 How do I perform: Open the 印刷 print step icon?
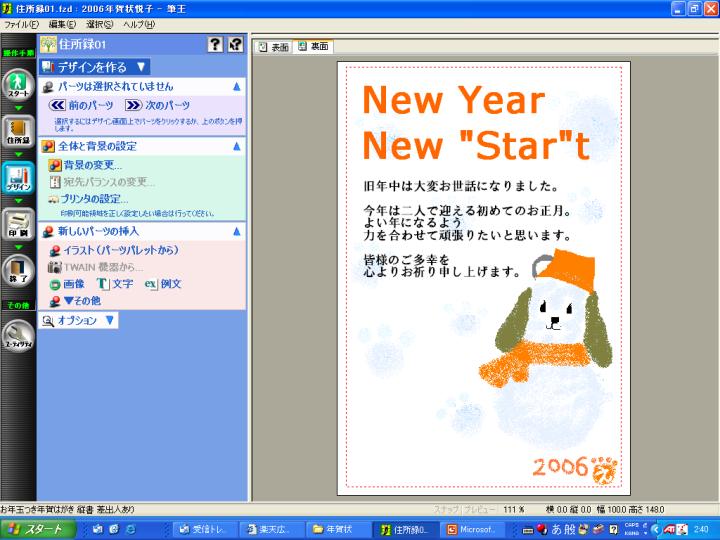pyautogui.click(x=18, y=224)
